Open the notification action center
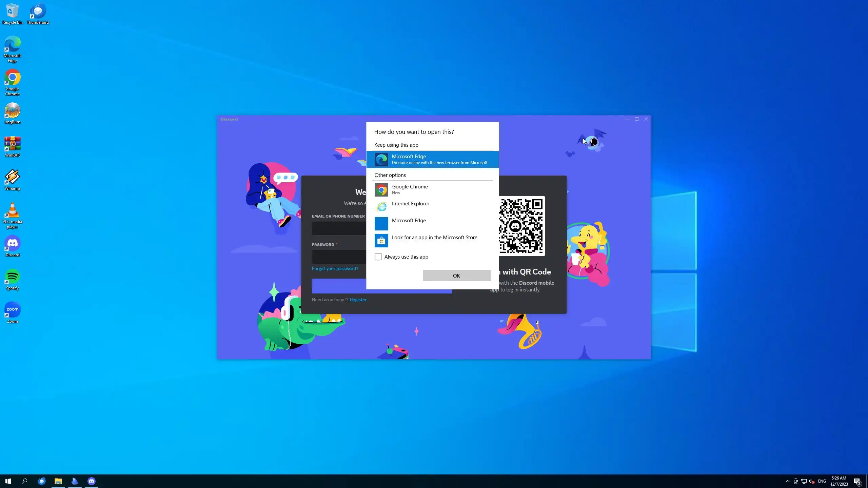 [x=857, y=481]
